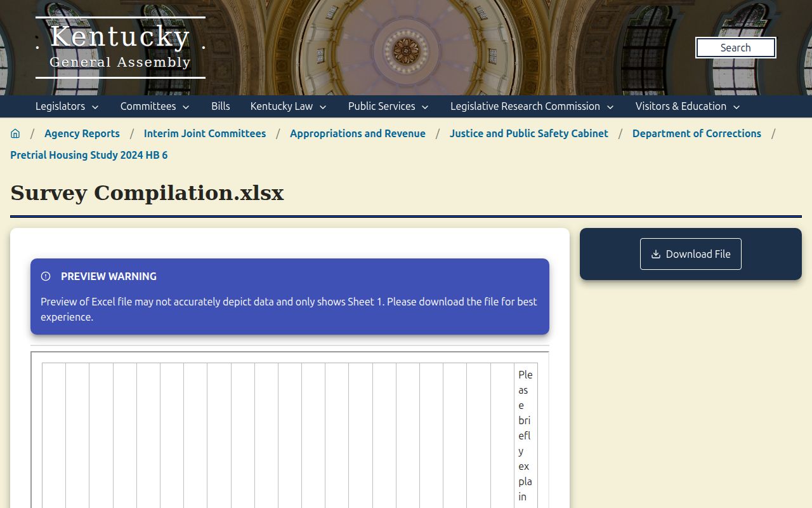Open the Committees menu
The image size is (812, 508).
point(155,106)
